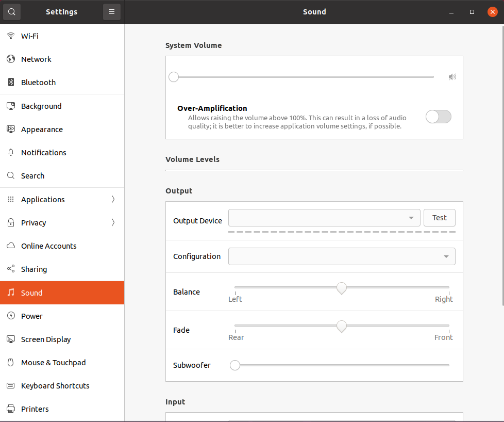Expand the Privacy submenu chevron
The width and height of the screenshot is (504, 422).
[x=113, y=222]
